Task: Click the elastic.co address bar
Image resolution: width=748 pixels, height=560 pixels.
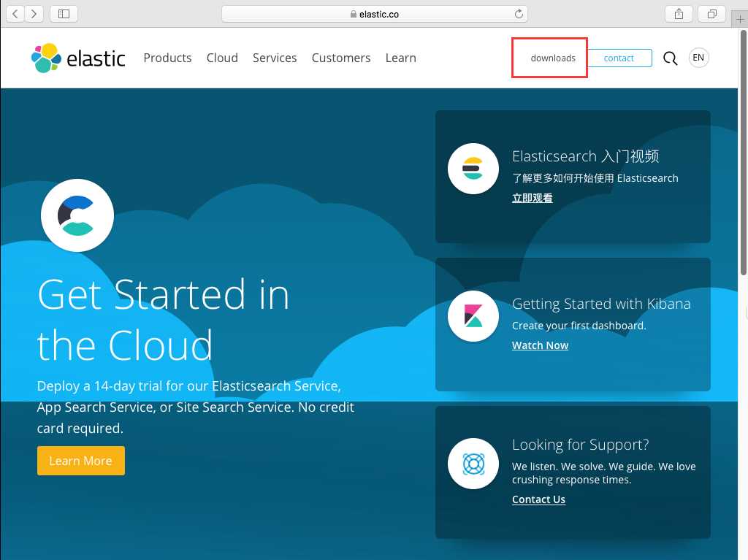Action: tap(375, 14)
